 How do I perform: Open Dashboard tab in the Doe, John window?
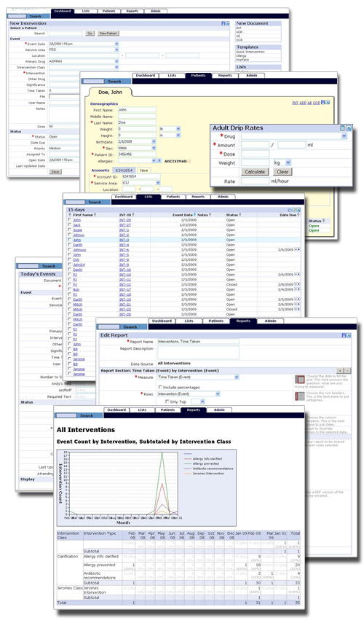click(x=146, y=75)
